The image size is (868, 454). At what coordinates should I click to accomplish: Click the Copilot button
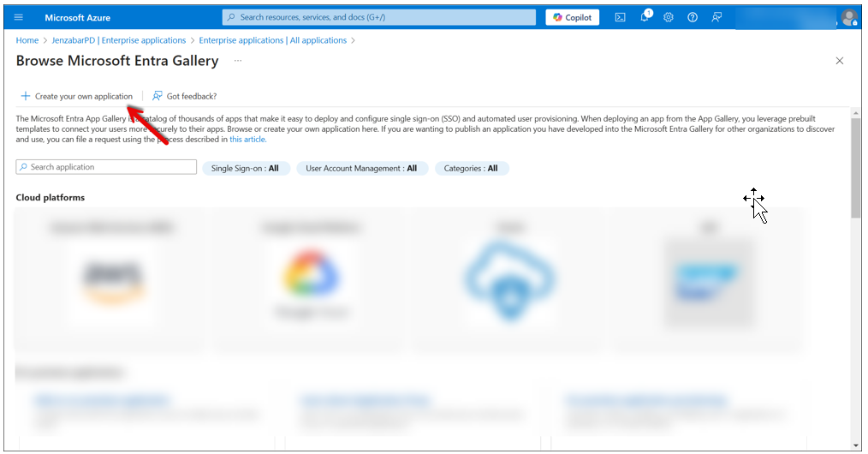tap(572, 17)
